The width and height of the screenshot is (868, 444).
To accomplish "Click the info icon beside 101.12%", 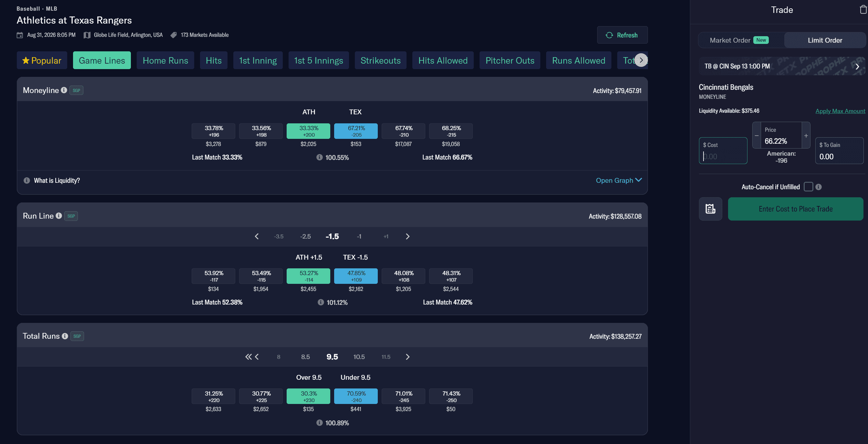I will coord(321,302).
